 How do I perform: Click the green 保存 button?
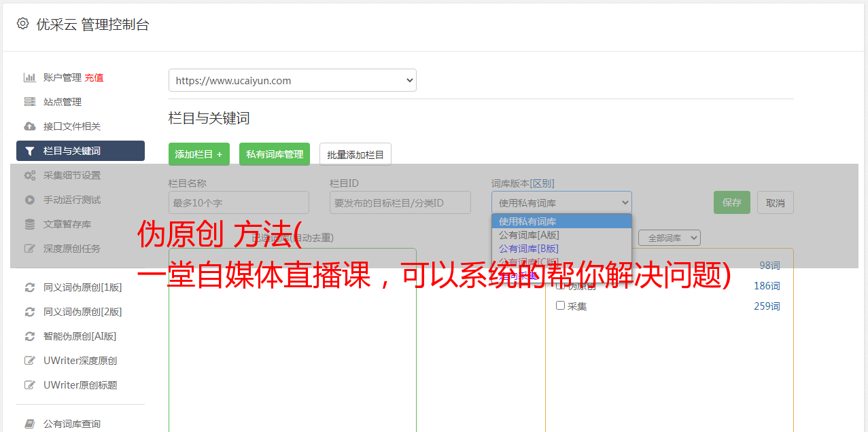[732, 202]
